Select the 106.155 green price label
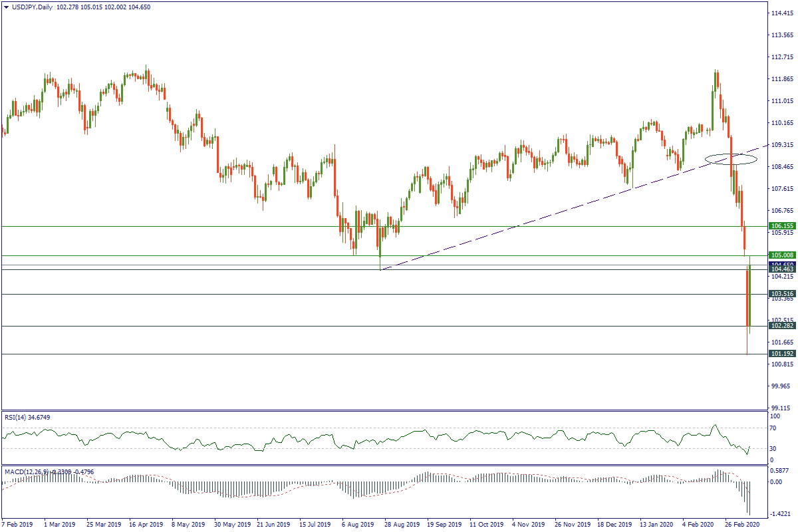This screenshot has height=532, width=798. click(x=781, y=226)
